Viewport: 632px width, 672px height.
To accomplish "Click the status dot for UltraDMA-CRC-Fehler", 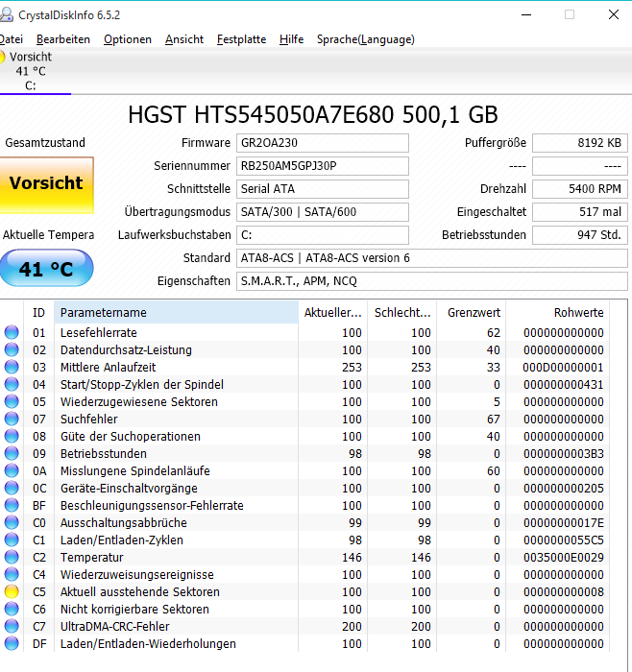I will [x=12, y=627].
